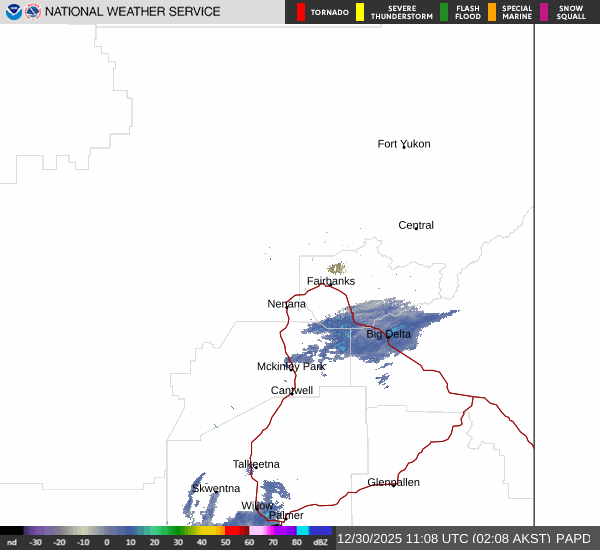Click the magenta Snow Squall legend swatch
The height and width of the screenshot is (550, 600).
point(544,12)
